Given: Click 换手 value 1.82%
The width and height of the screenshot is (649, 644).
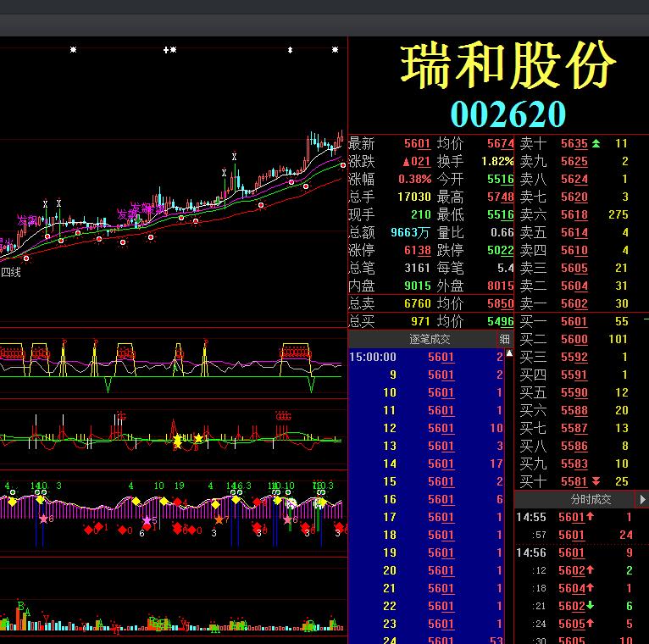Looking at the screenshot, I should click(497, 161).
